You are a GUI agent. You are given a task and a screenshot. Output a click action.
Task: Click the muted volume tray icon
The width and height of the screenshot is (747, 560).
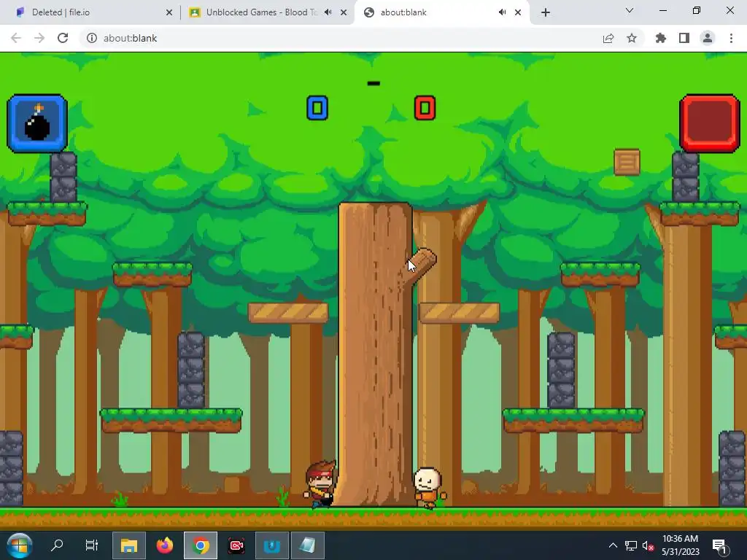pos(648,545)
